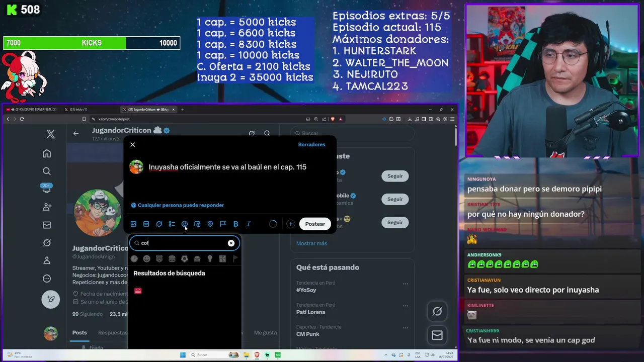
Task: Add another post to the thread
Action: coord(291,224)
